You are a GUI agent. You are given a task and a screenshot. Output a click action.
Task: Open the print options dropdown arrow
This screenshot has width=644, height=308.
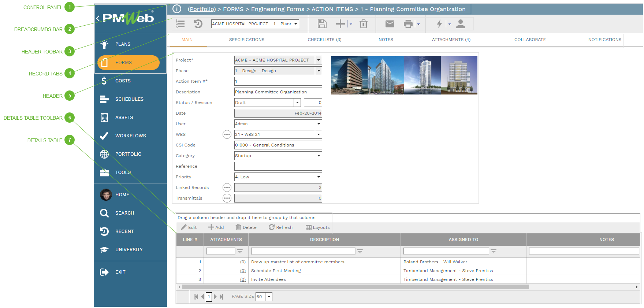(x=418, y=24)
